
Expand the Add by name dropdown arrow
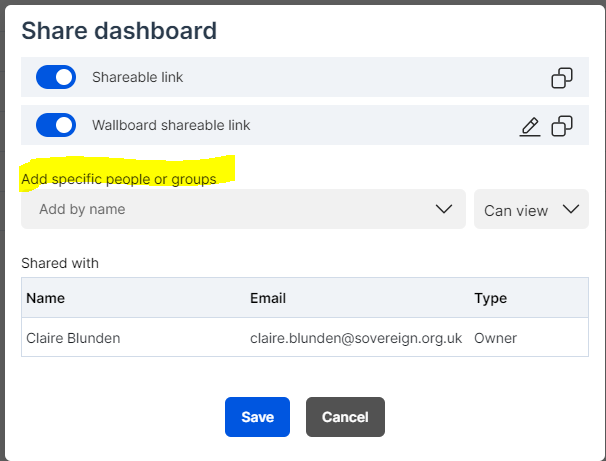445,209
